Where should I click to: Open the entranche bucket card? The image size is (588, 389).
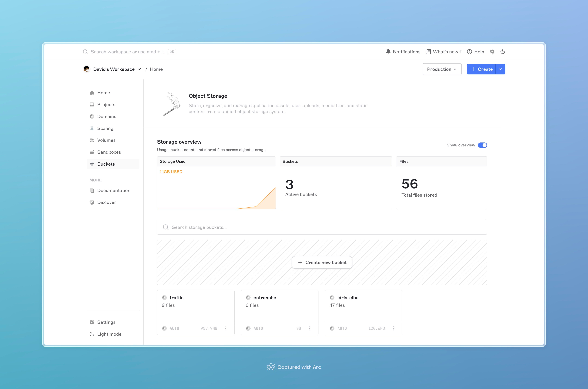click(279, 312)
